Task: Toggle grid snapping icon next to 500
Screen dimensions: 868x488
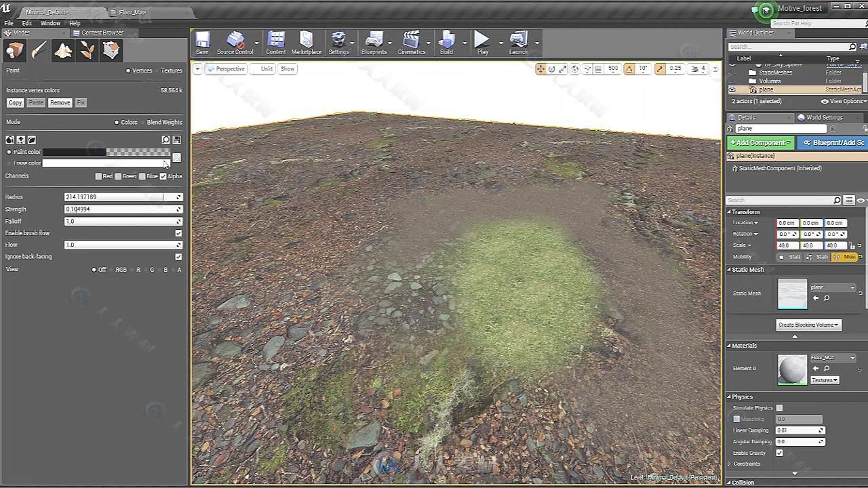Action: pos(598,69)
